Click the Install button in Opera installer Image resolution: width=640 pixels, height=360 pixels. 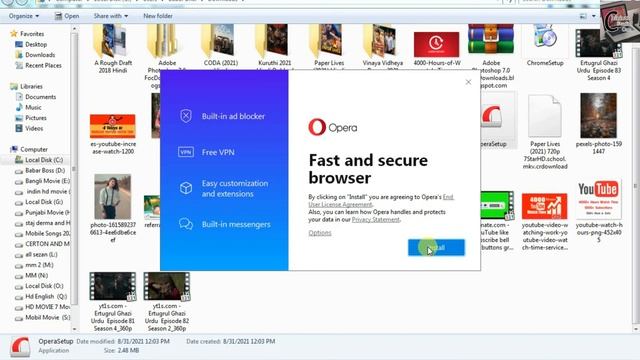coord(436,247)
